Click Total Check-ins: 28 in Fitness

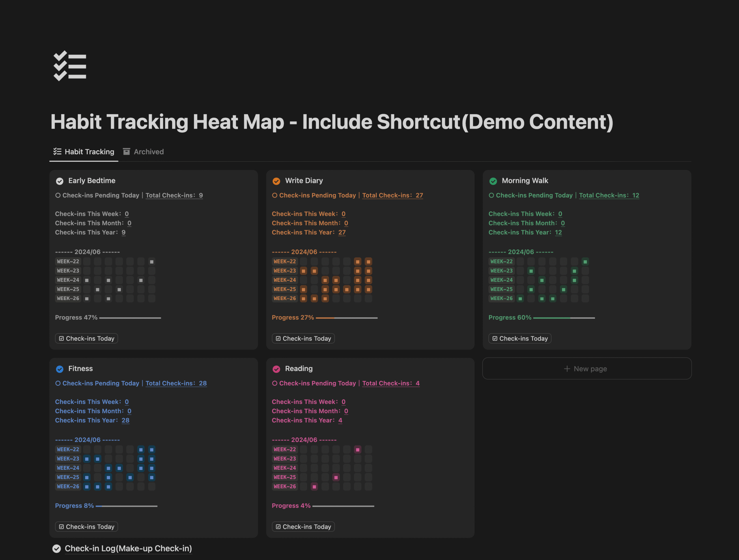click(x=176, y=383)
